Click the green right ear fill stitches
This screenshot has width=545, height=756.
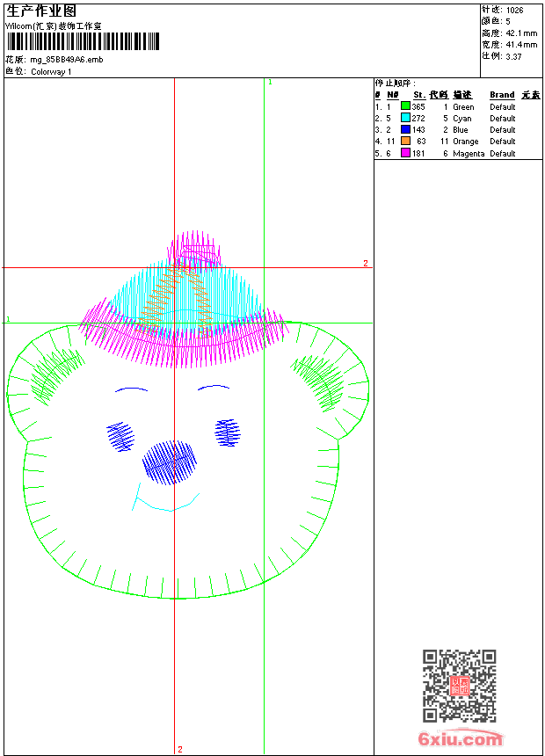(x=319, y=382)
